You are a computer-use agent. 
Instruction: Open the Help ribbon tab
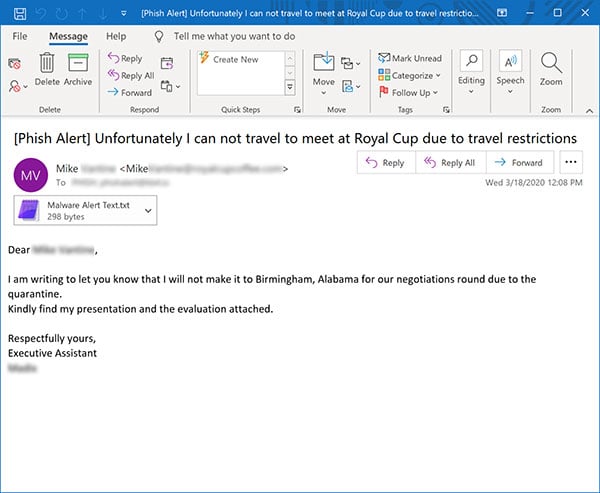116,36
